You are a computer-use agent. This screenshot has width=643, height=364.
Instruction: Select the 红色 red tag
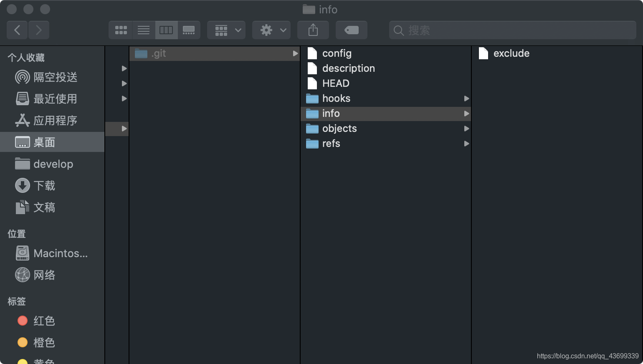[x=52, y=321]
